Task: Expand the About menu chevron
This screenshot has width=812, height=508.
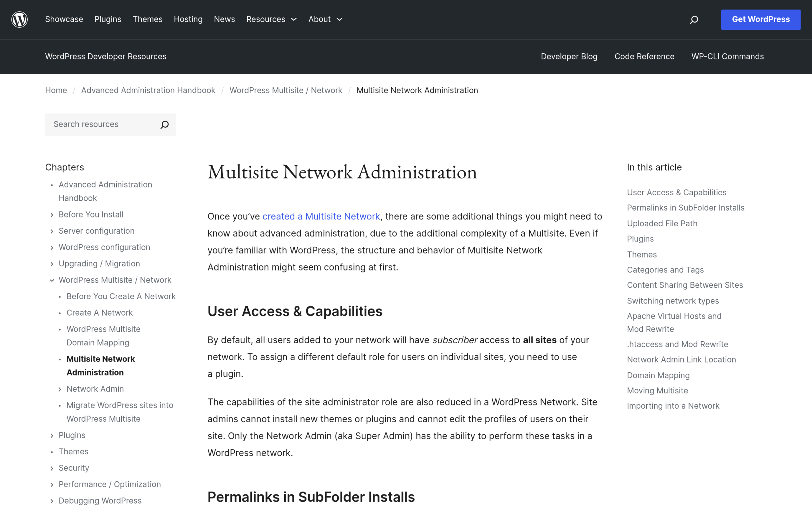Action: 340,19
